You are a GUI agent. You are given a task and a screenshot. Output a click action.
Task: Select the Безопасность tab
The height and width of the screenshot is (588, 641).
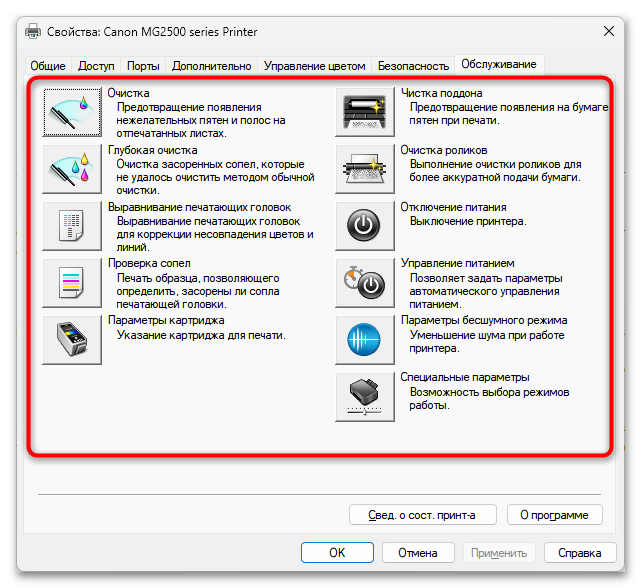click(413, 66)
